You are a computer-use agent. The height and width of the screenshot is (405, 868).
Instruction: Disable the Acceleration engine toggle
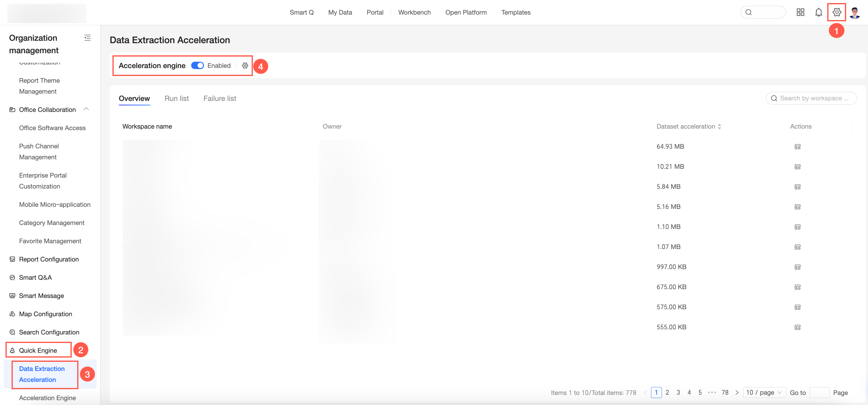pos(197,65)
